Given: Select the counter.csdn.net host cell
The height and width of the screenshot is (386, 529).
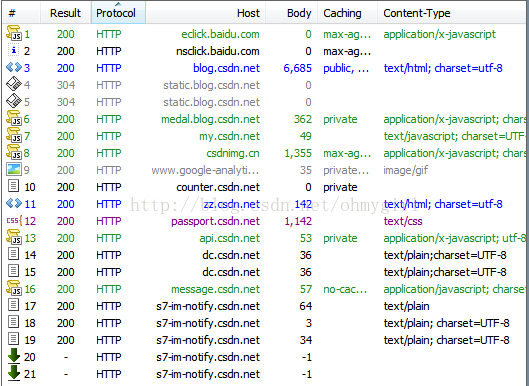Looking at the screenshot, I should click(x=218, y=187).
